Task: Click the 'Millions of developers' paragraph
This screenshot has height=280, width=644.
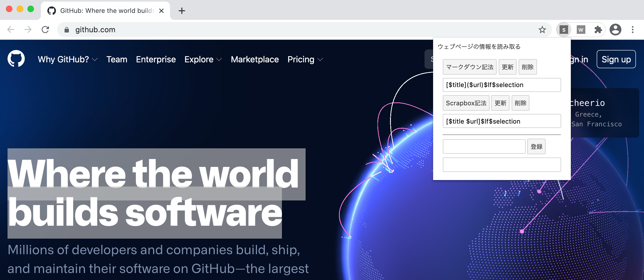Action: (158, 259)
